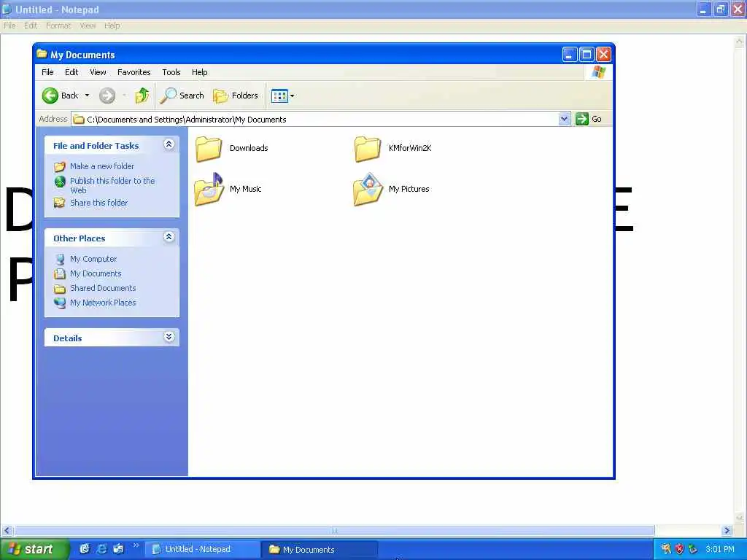Click the address path field
The width and height of the screenshot is (747, 560).
pos(315,120)
